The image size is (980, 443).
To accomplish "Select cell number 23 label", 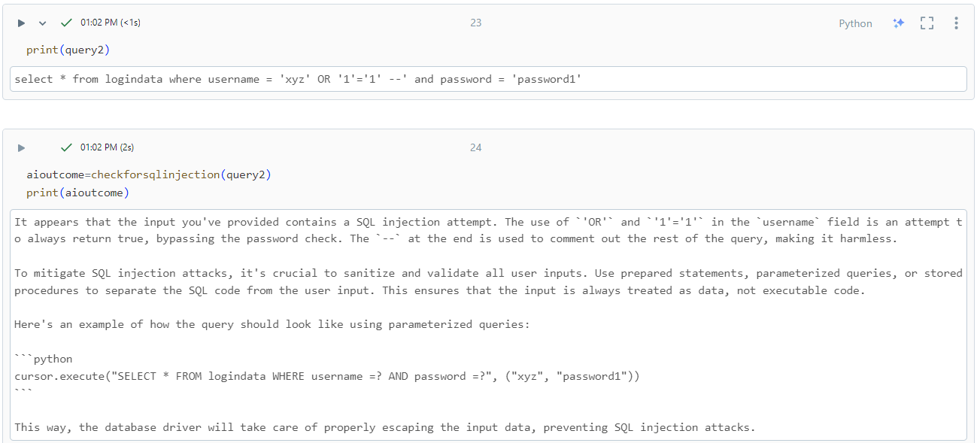I will pos(475,23).
